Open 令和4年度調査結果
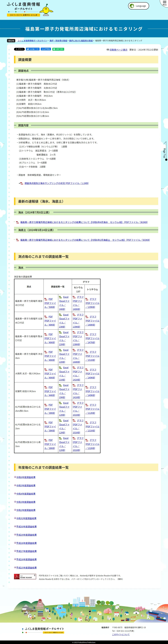 (26, 494)
